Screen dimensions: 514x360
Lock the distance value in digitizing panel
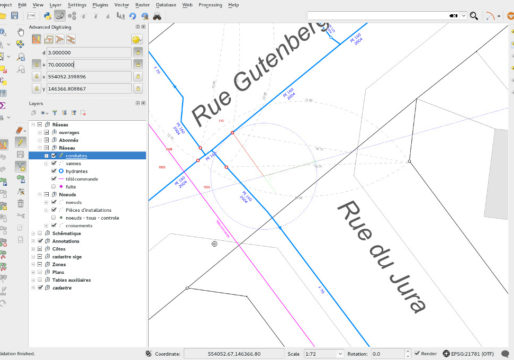(138, 52)
